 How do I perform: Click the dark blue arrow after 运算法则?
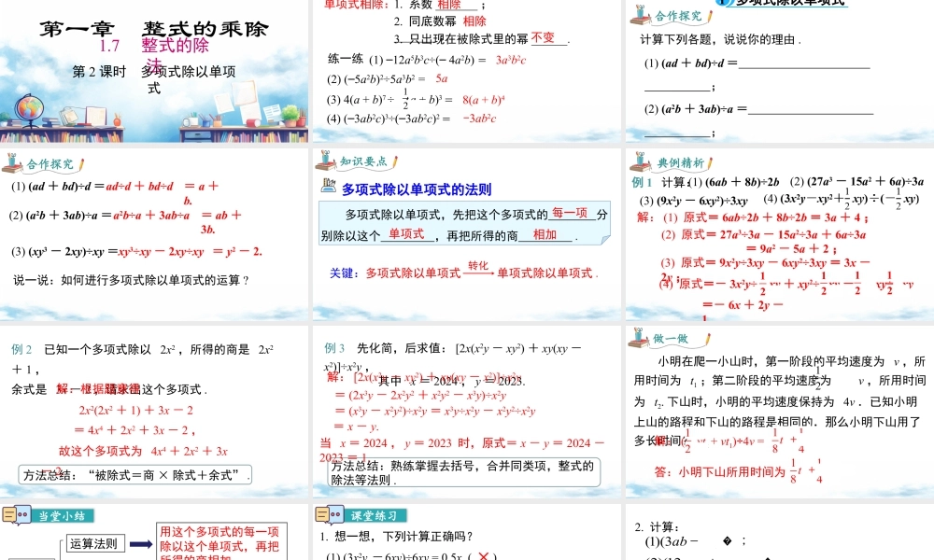tap(141, 544)
